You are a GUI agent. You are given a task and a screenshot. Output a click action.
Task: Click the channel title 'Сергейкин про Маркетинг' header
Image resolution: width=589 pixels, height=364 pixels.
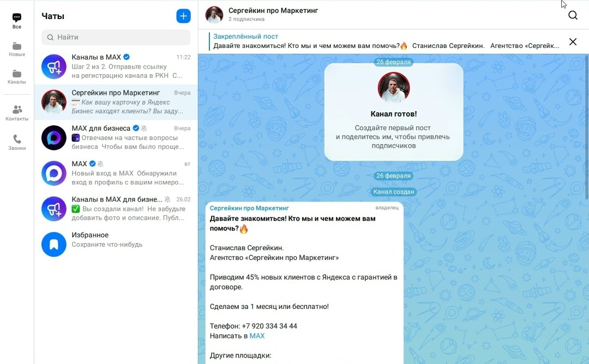273,10
